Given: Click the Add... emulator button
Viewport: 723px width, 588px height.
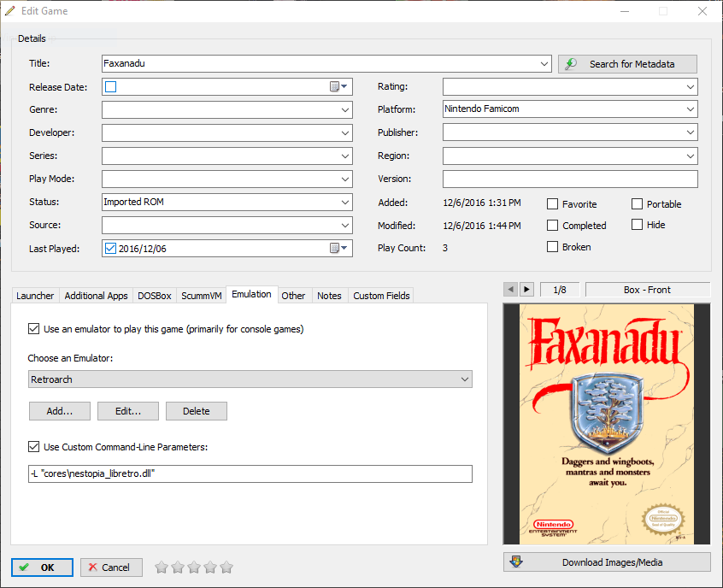Looking at the screenshot, I should click(60, 411).
